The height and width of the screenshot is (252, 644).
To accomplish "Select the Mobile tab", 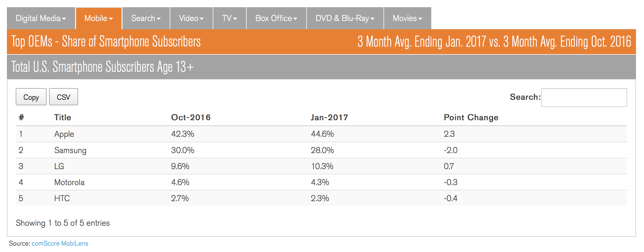I will point(99,18).
